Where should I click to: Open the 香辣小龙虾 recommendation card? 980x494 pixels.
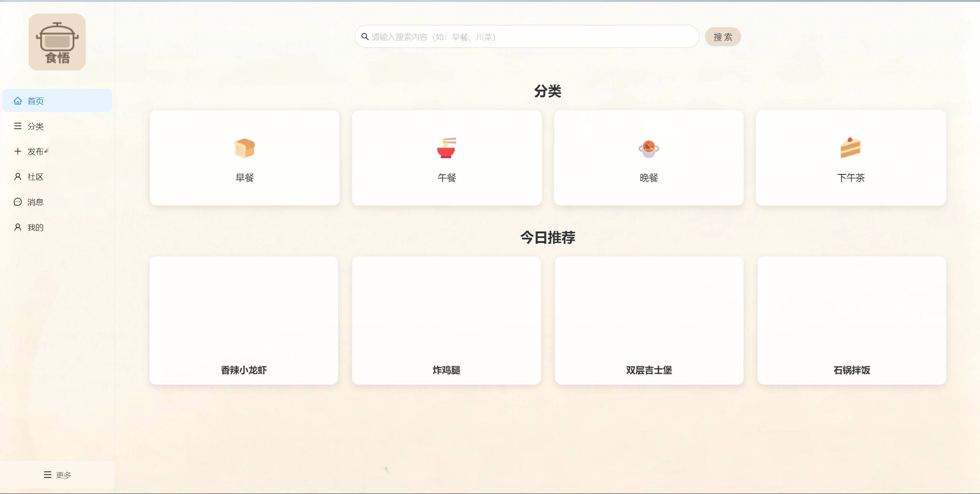244,320
